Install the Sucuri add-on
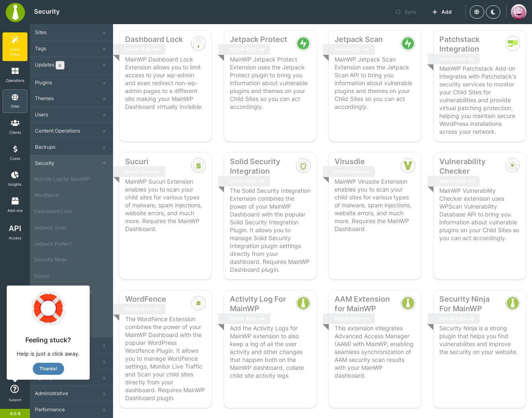The image size is (532, 418). click(x=142, y=172)
